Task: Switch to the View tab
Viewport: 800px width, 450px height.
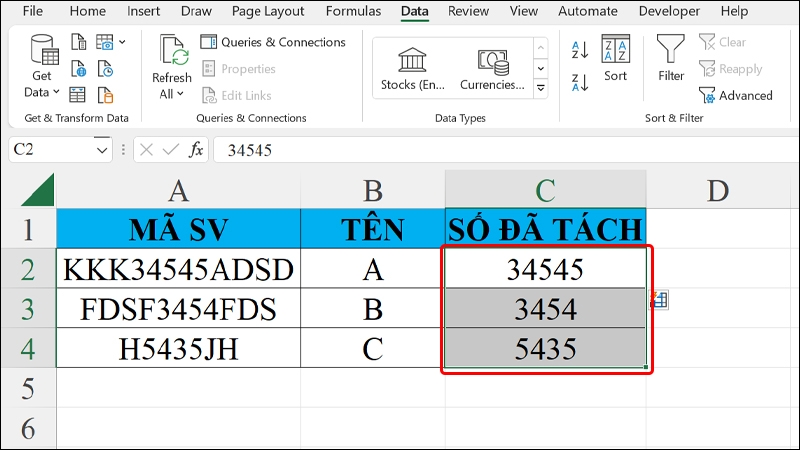Action: point(523,11)
